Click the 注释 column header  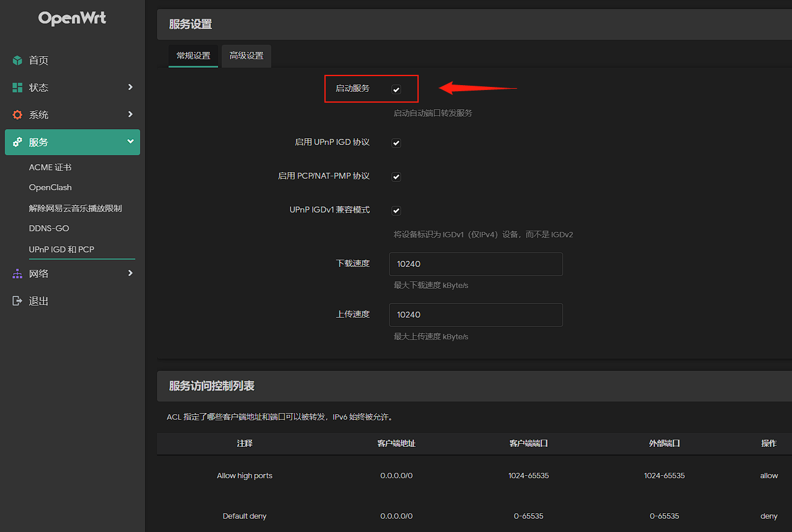coord(245,443)
